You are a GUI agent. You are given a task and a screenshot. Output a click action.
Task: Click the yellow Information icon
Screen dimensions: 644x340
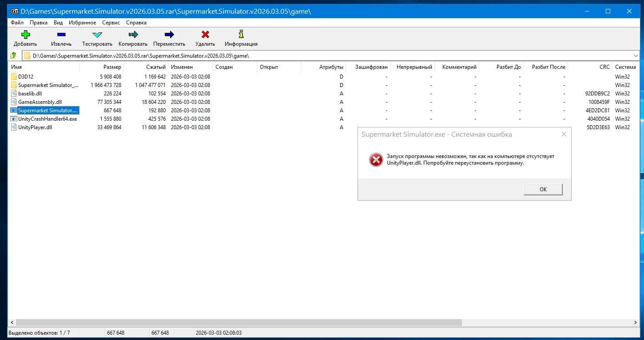(x=241, y=35)
